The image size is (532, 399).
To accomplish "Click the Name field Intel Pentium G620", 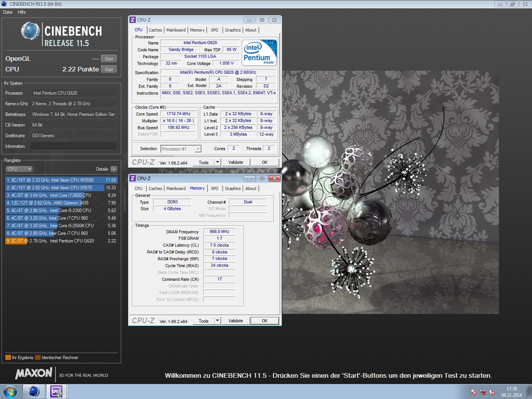I will (x=200, y=43).
